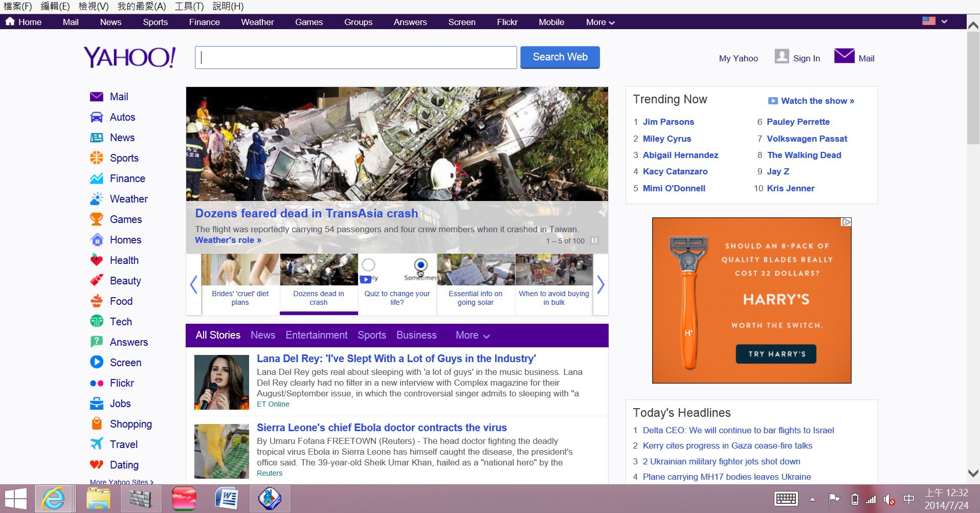The height and width of the screenshot is (513, 980).
Task: Click the TRY HARRY'S ad button
Action: [x=776, y=354]
